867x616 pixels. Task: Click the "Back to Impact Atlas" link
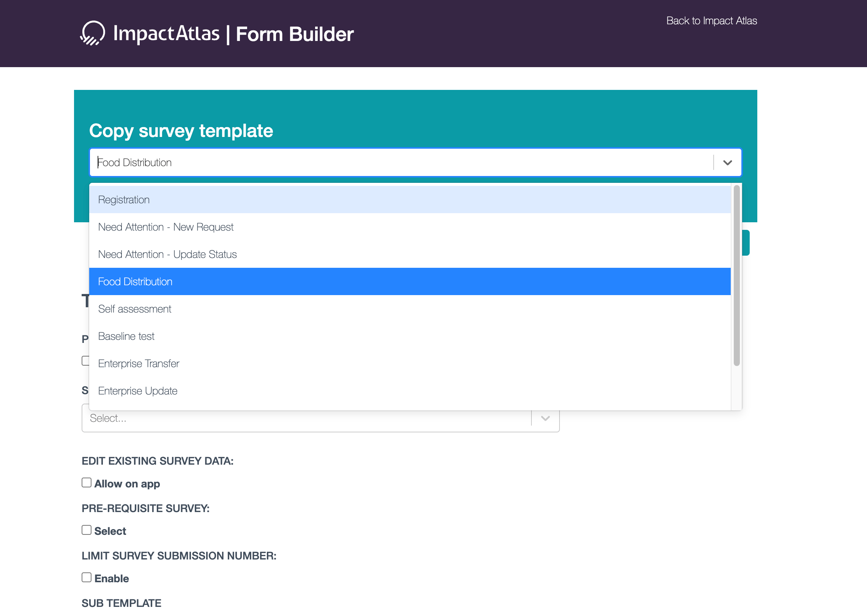tap(711, 21)
